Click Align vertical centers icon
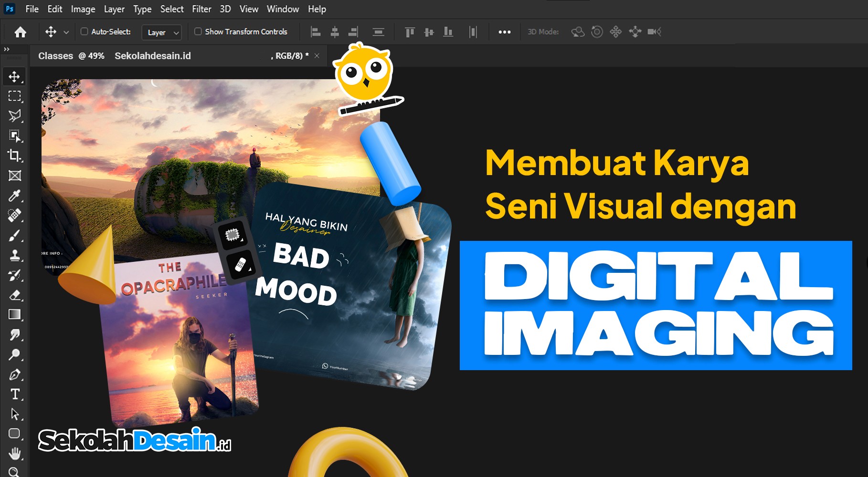Image resolution: width=868 pixels, height=477 pixels. click(429, 32)
